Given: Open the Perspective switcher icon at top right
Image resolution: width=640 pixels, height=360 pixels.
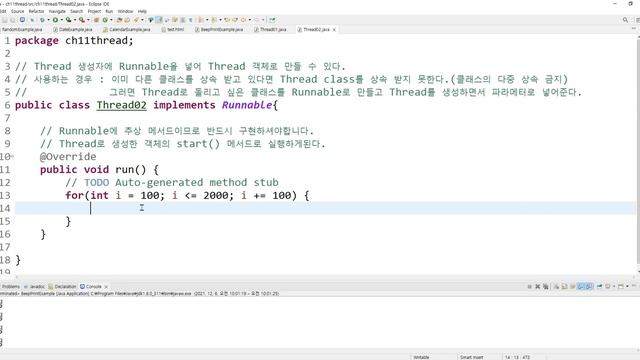Looking at the screenshot, I should point(637,20).
